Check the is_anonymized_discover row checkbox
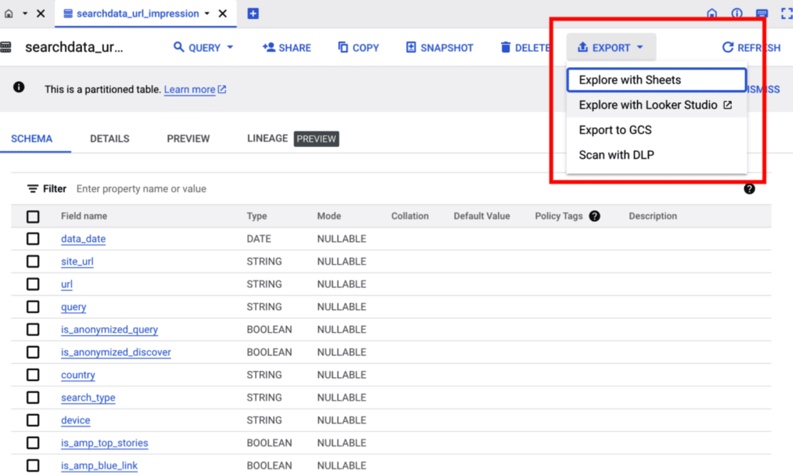The image size is (793, 475). click(x=33, y=352)
